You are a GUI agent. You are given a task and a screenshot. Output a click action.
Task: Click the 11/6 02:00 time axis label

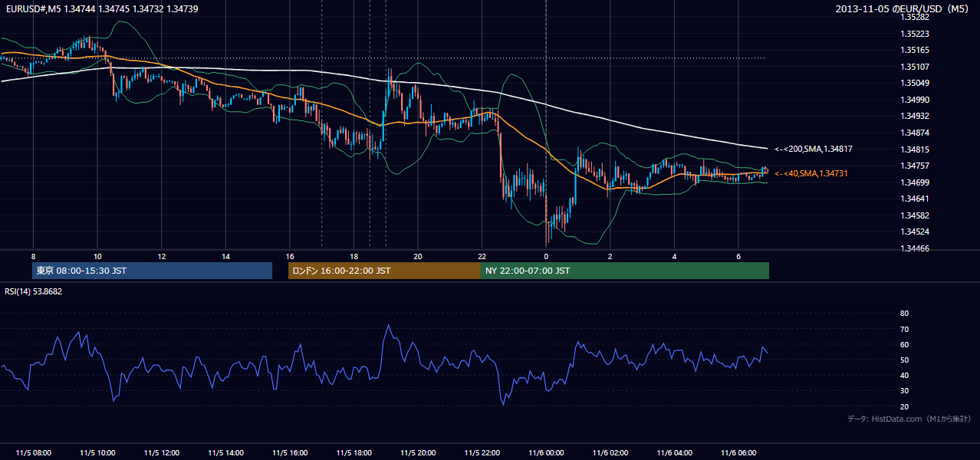(610, 452)
